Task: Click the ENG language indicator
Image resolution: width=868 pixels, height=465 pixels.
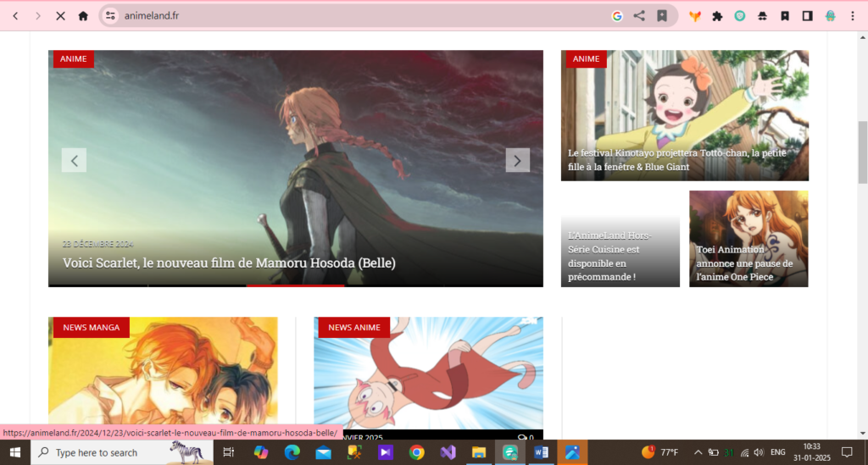Action: tap(778, 452)
